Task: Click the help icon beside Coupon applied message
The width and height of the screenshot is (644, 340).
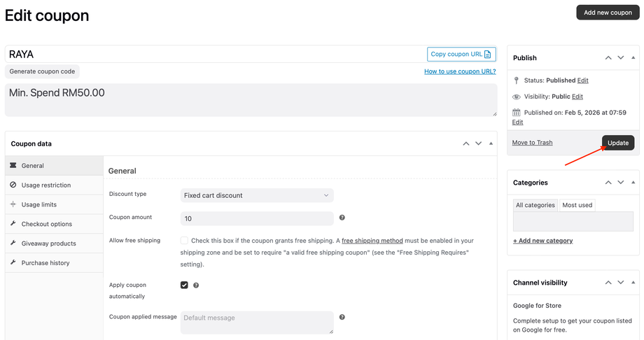Action: [x=342, y=318]
